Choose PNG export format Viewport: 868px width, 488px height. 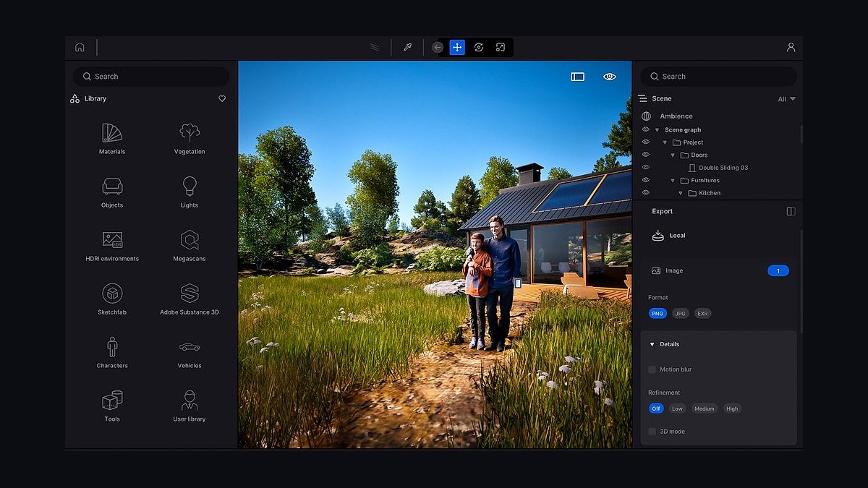(658, 313)
